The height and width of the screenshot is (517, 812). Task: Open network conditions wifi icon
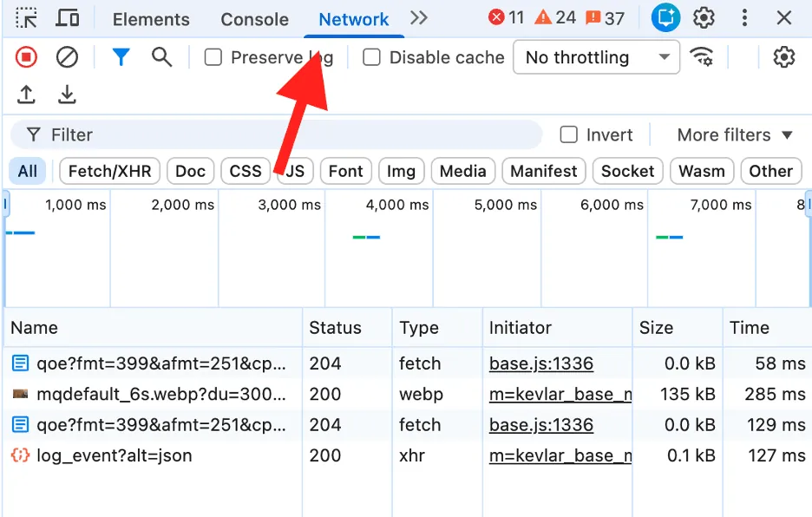[x=701, y=57]
